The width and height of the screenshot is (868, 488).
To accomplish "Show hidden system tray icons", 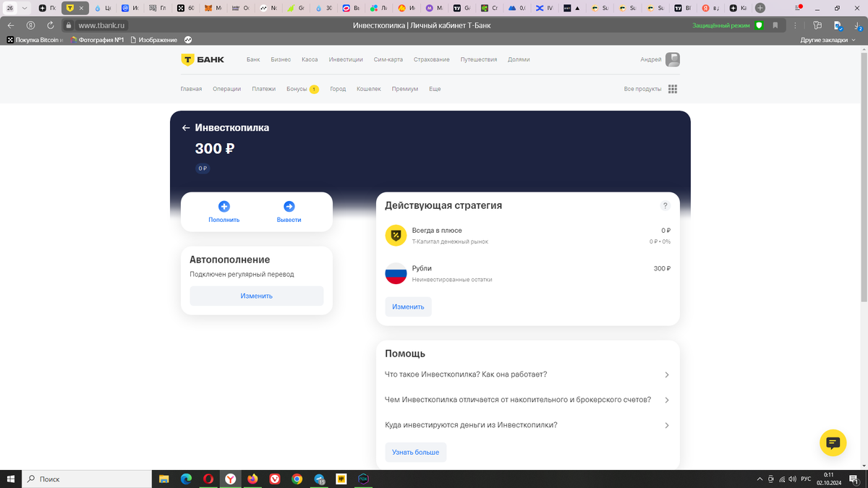I will point(759,479).
